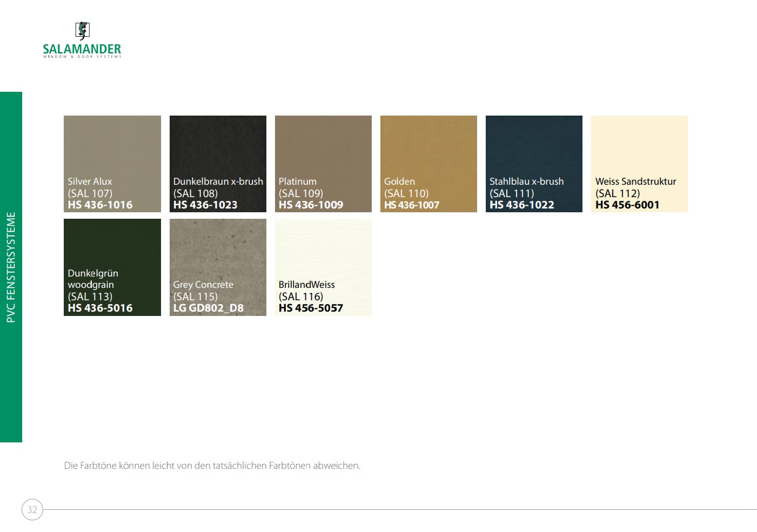Click the (SAL 112) label
The width and height of the screenshot is (757, 532).
[618, 193]
